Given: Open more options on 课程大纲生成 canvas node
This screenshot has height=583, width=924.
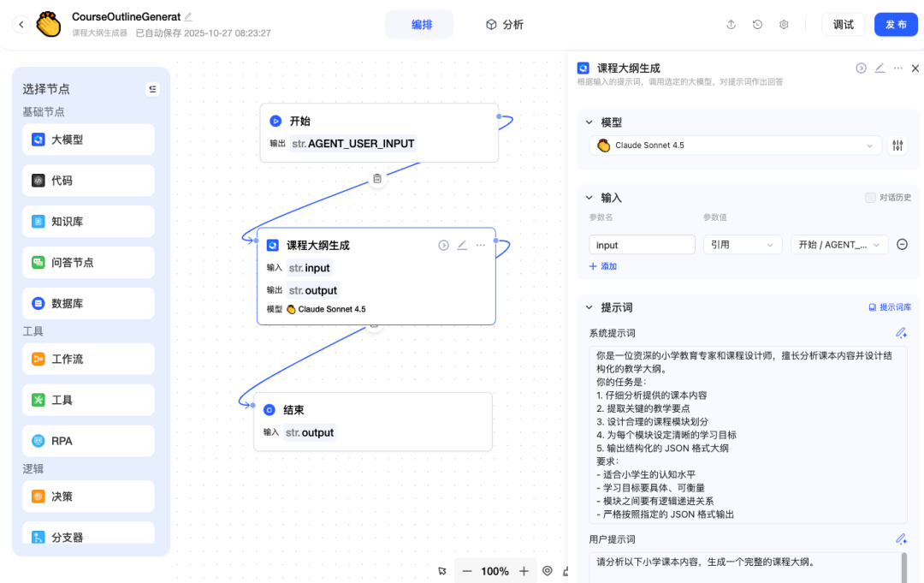Looking at the screenshot, I should click(x=481, y=245).
